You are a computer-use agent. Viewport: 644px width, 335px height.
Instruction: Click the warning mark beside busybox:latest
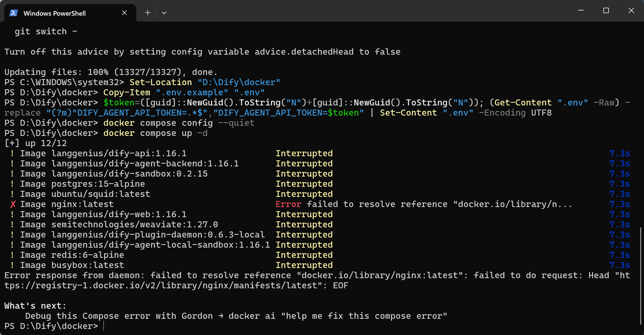coord(12,265)
